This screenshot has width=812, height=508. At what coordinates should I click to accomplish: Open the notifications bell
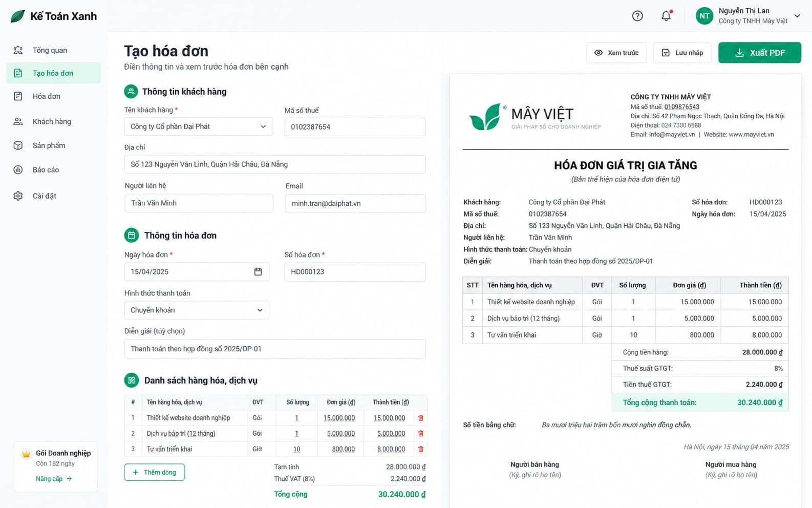666,16
